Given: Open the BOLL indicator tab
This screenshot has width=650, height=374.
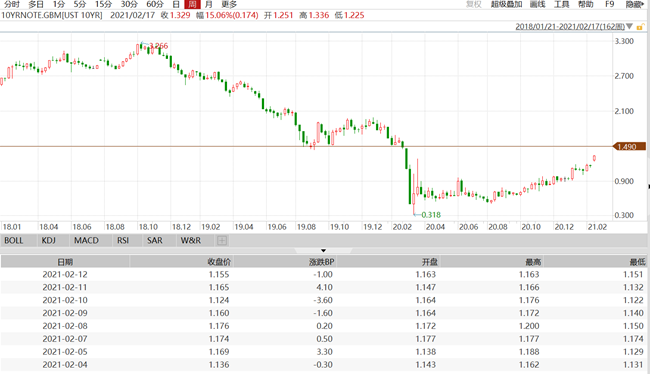Looking at the screenshot, I should click(14, 240).
